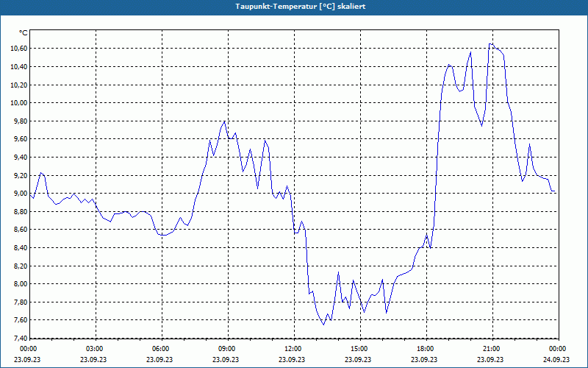Pick the 23.09.23 date under 21:00
Screen dimensions: 588x368
[490, 359]
